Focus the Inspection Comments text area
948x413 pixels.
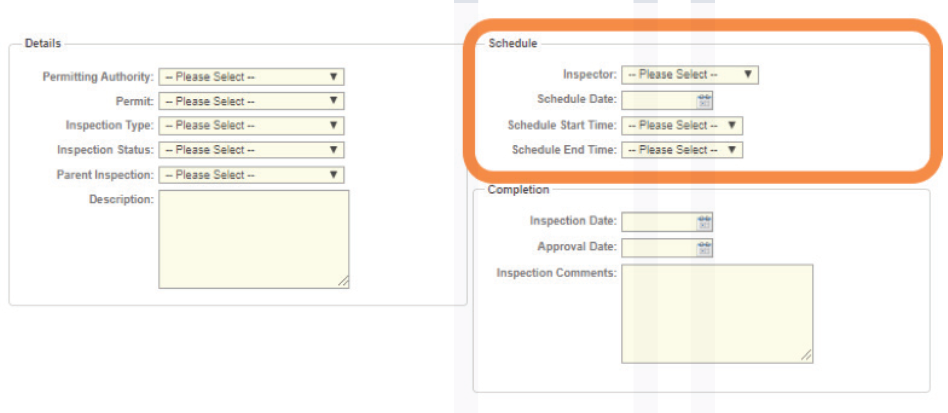point(717,313)
